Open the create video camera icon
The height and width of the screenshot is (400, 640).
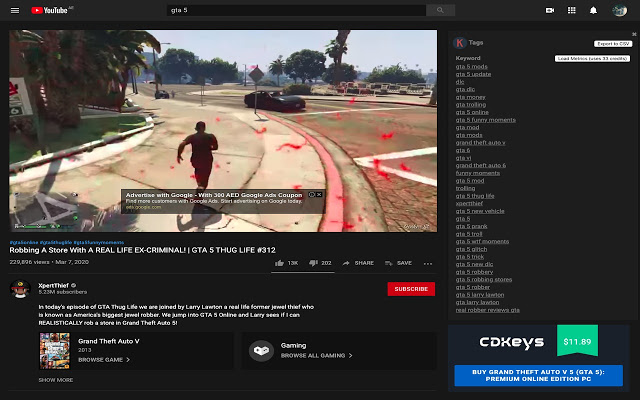click(550, 10)
